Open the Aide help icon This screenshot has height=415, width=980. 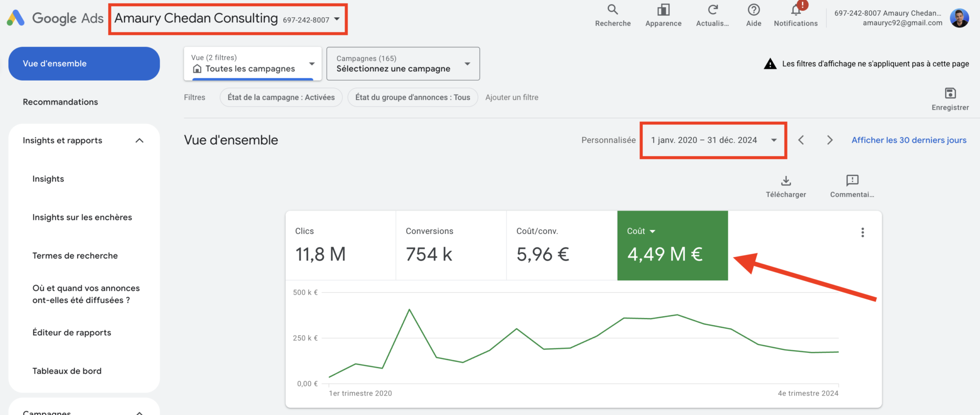[753, 10]
